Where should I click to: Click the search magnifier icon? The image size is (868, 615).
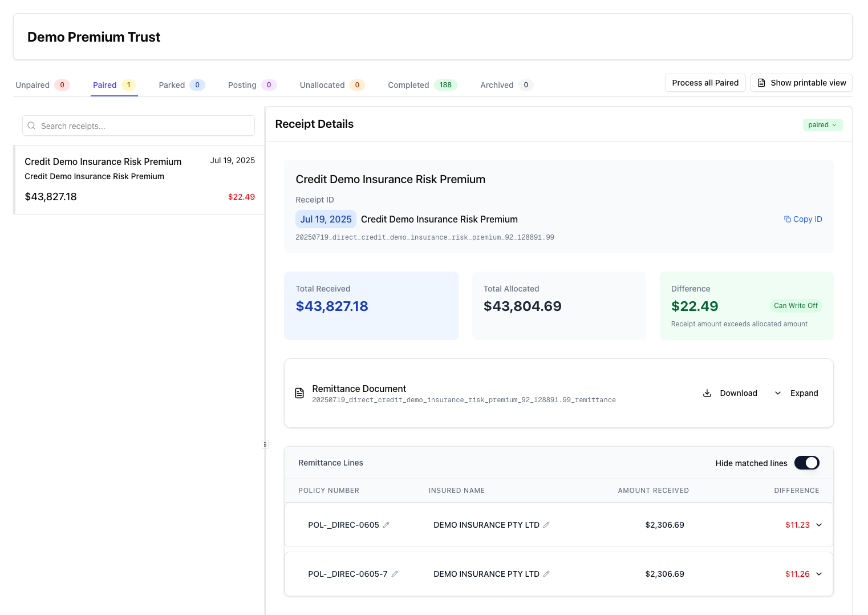32,126
